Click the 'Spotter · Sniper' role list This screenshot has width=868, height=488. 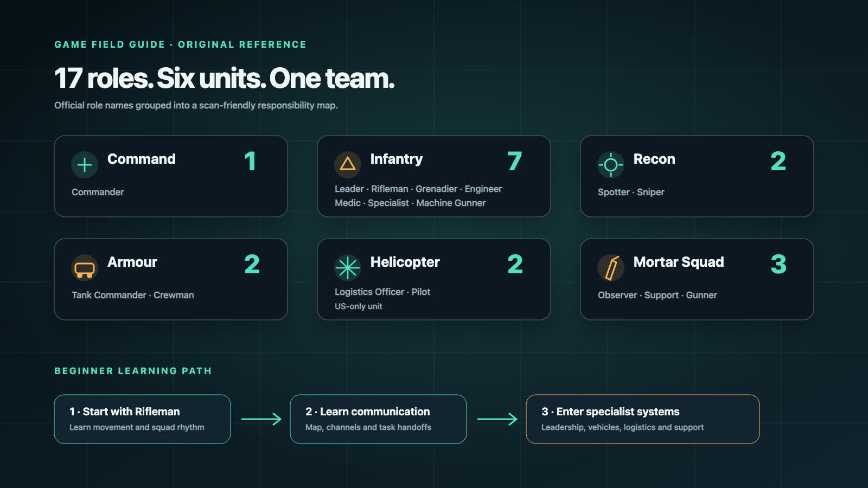(x=631, y=192)
